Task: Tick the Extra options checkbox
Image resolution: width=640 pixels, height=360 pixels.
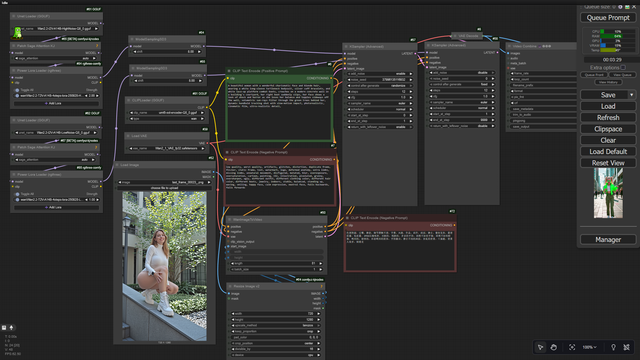Action: point(623,67)
